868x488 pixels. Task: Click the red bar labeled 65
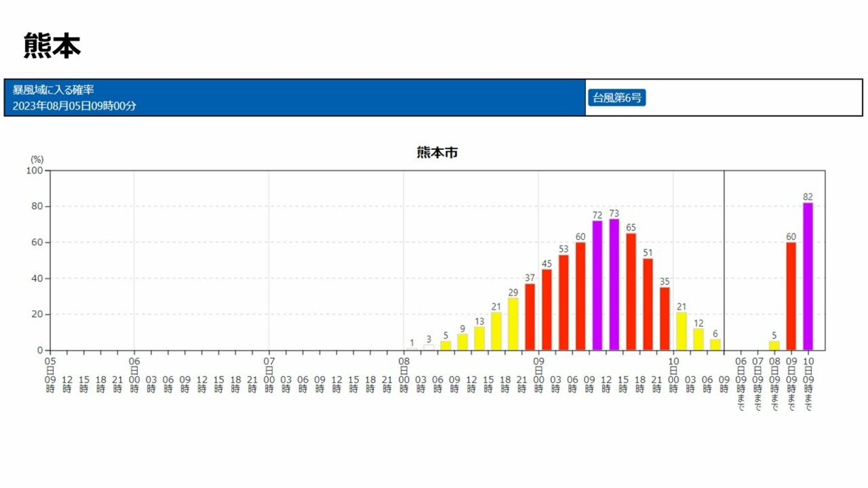[631, 292]
